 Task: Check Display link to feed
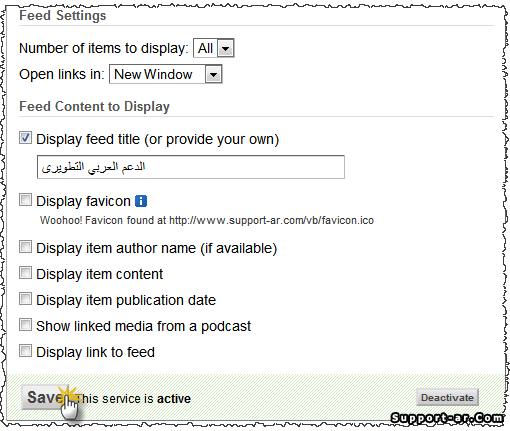(x=25, y=351)
